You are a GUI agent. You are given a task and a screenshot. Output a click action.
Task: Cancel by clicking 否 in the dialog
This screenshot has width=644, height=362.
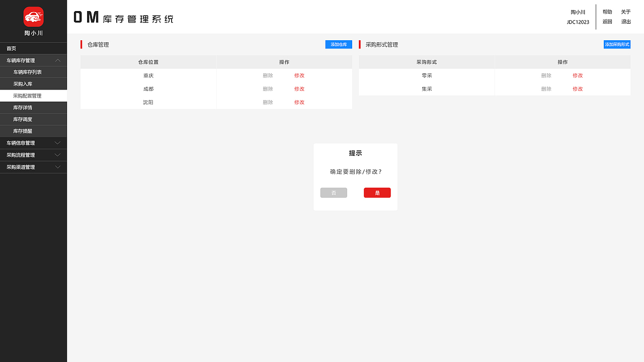pyautogui.click(x=334, y=193)
